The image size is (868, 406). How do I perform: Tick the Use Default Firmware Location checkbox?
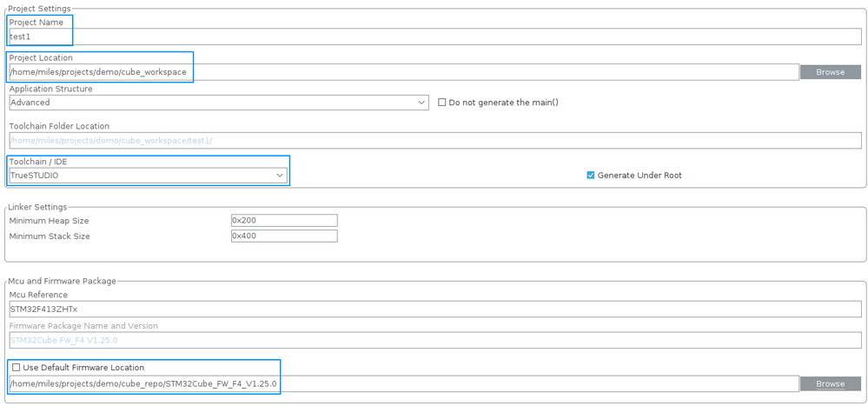(17, 368)
